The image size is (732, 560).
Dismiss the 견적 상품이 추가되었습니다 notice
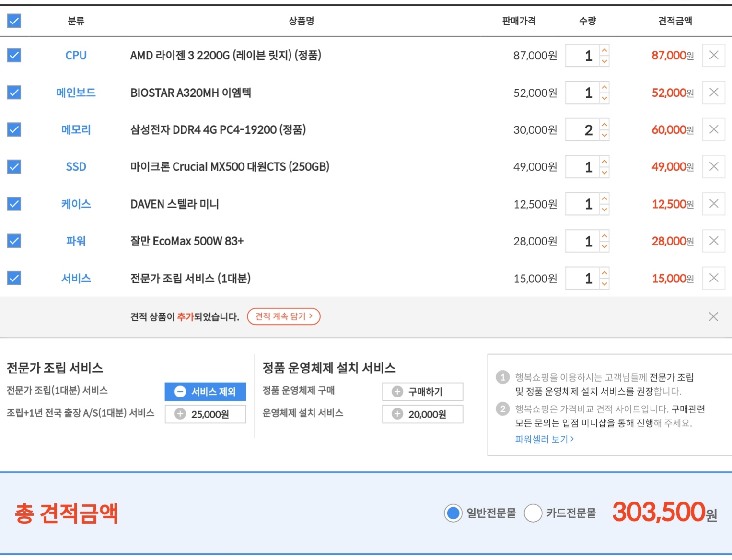click(713, 316)
